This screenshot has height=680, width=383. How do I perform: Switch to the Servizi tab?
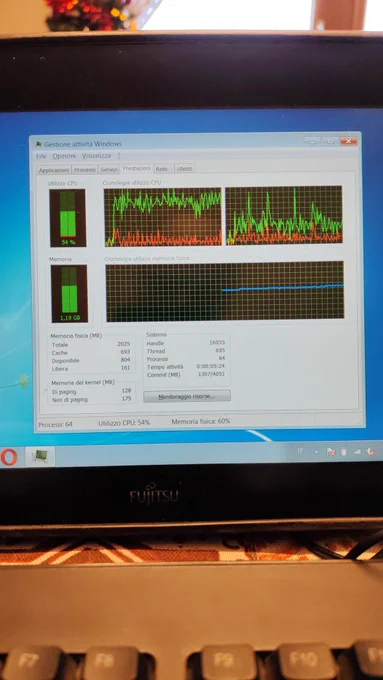(109, 170)
